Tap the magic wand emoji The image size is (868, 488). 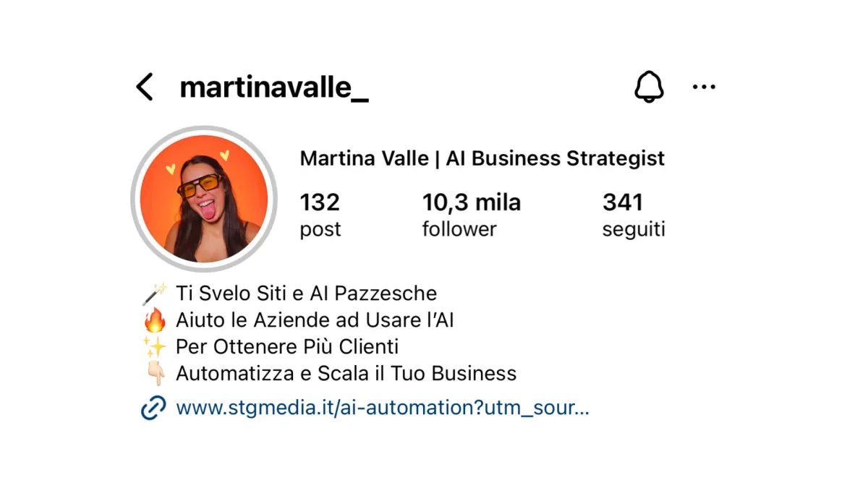(x=154, y=294)
